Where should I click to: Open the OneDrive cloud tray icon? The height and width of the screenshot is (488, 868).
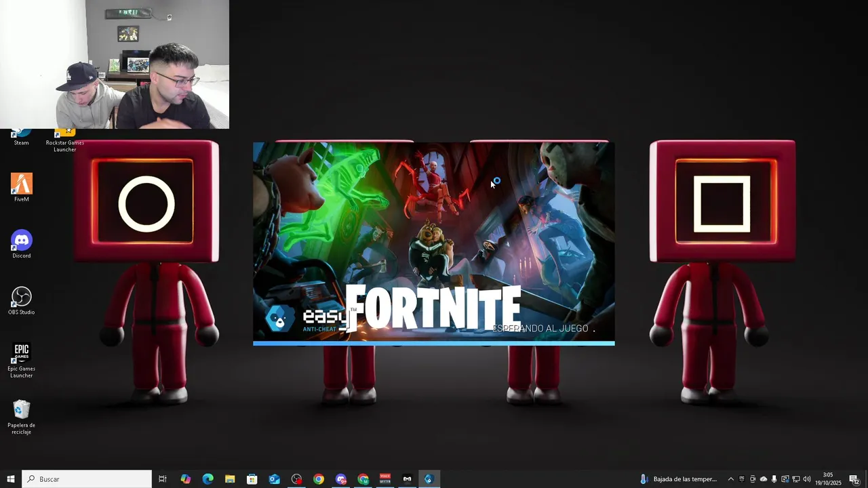point(764,479)
